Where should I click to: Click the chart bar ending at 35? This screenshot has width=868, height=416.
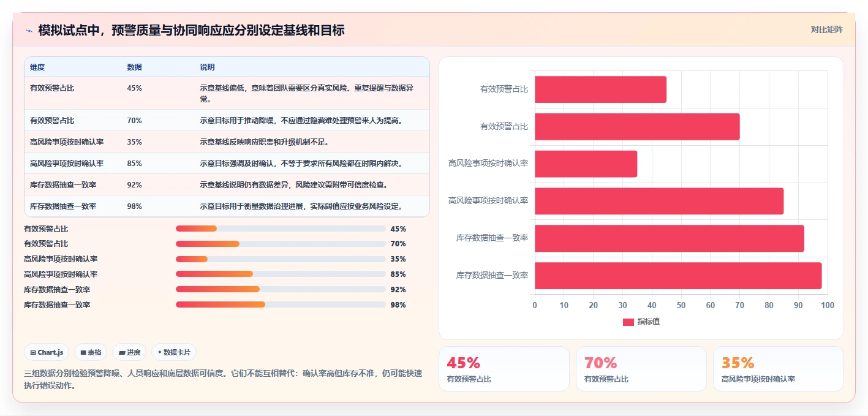(x=586, y=164)
